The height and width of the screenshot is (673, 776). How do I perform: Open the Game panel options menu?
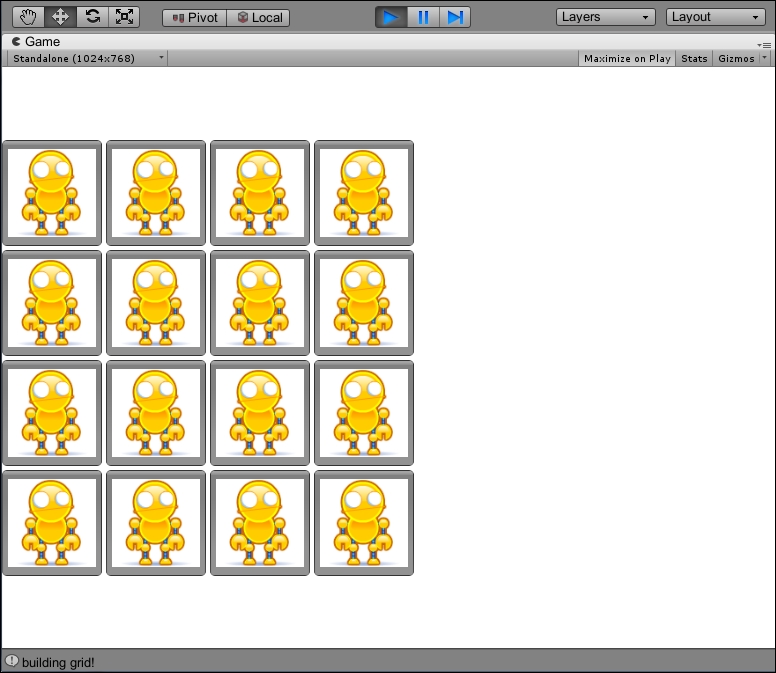(764, 45)
